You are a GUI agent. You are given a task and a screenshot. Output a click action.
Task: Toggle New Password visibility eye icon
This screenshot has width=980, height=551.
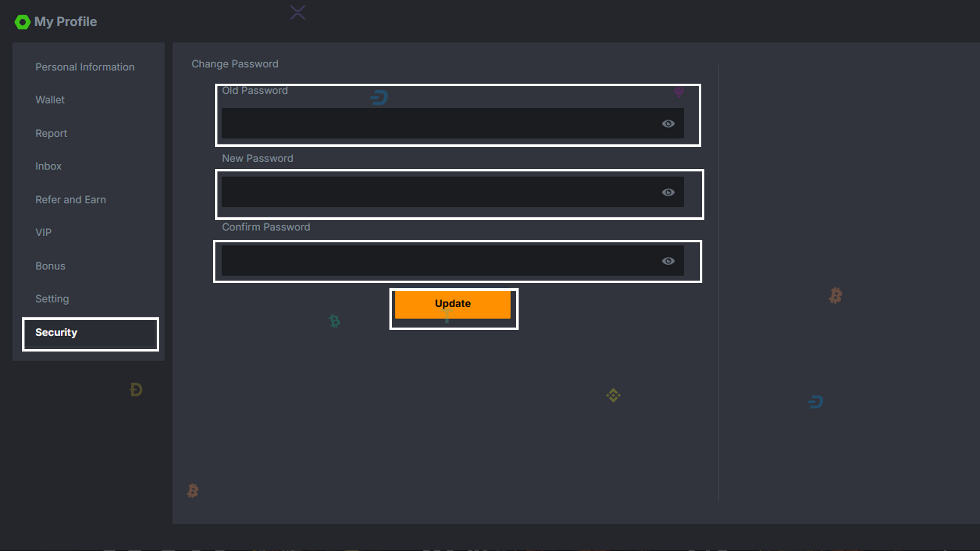(668, 192)
